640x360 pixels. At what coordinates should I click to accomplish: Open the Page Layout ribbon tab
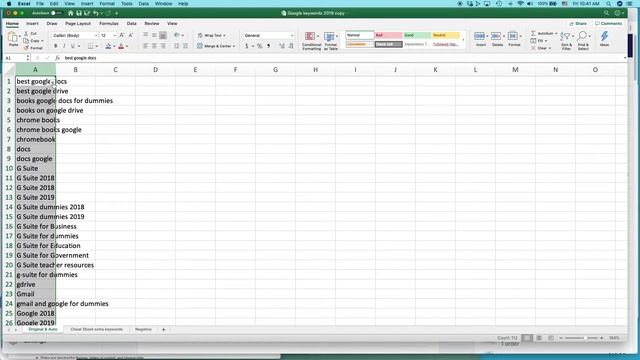tap(78, 24)
